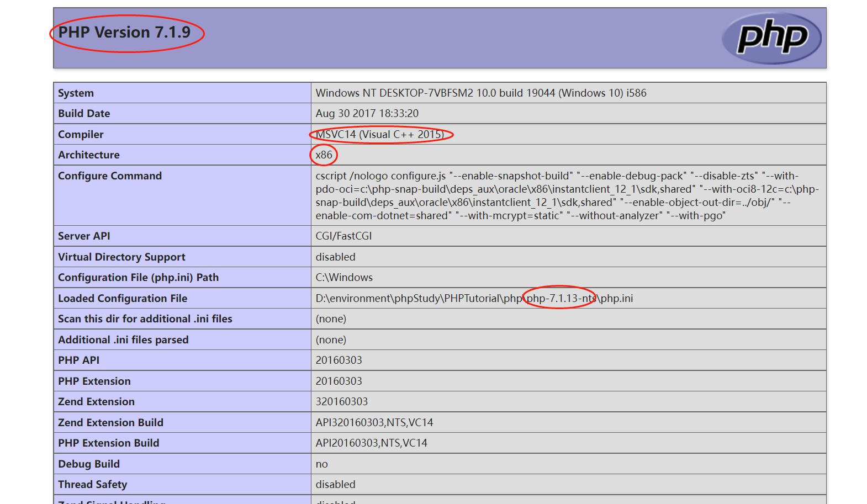Select the 'Server API' label
Screen dimensions: 867x504
[84, 236]
